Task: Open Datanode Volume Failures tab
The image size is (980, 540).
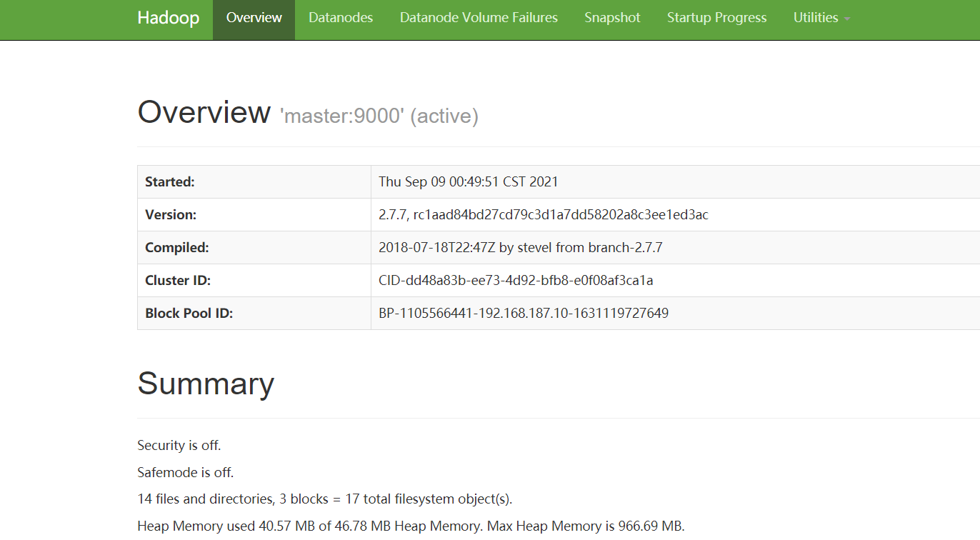Action: (479, 18)
